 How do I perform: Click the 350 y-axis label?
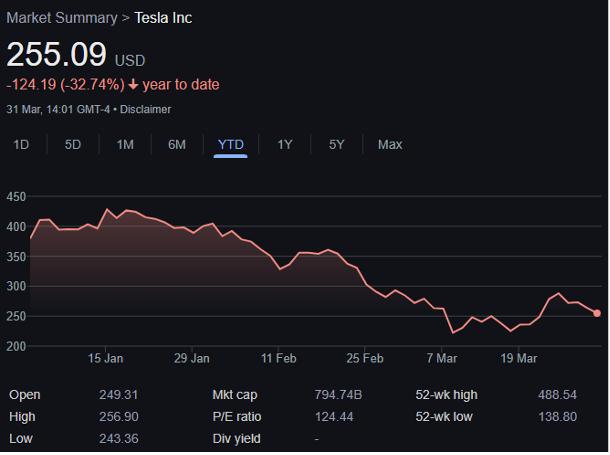(16, 257)
